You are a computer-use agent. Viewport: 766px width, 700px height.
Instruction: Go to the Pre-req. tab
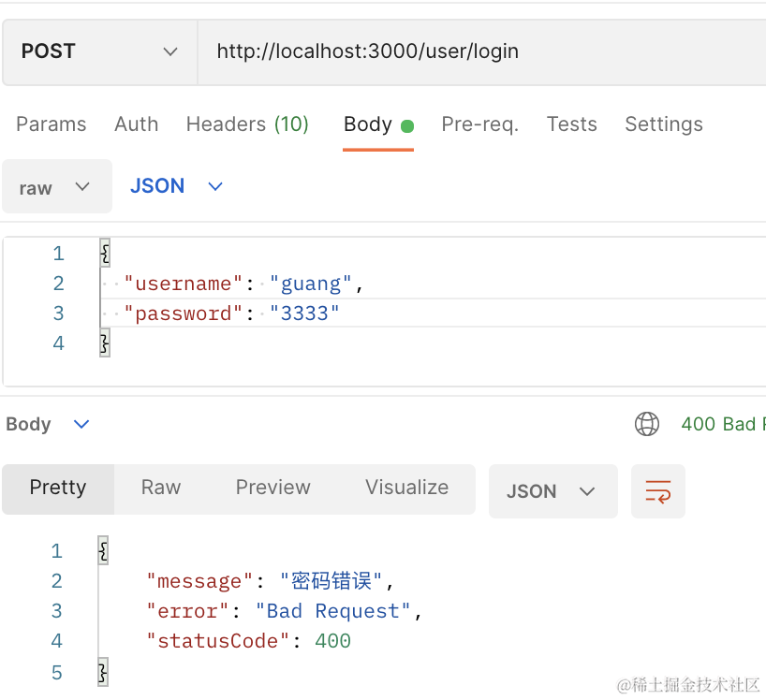point(479,124)
